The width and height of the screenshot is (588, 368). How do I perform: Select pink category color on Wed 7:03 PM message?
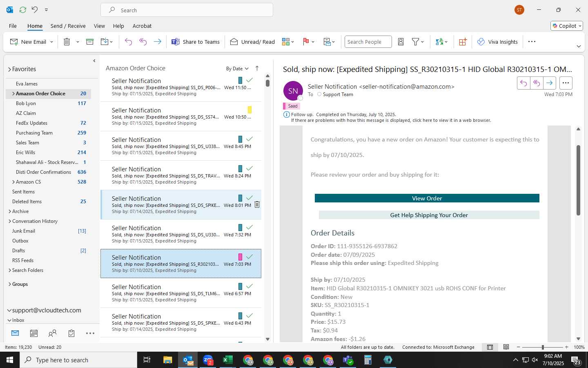240,257
